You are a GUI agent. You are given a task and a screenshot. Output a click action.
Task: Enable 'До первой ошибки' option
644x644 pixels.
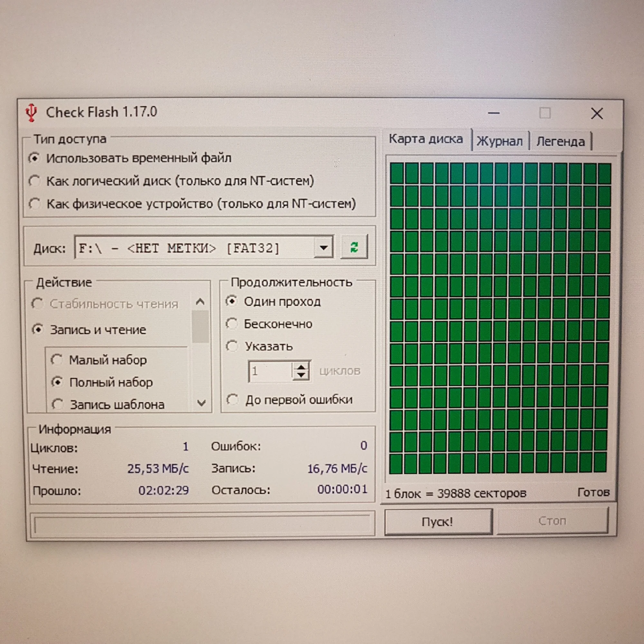(x=232, y=399)
